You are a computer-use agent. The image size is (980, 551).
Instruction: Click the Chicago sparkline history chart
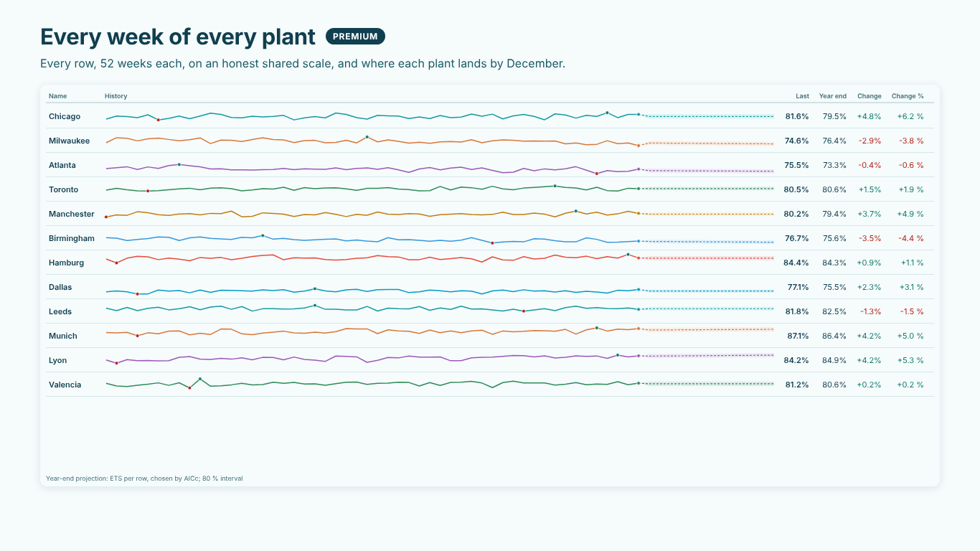click(440, 116)
